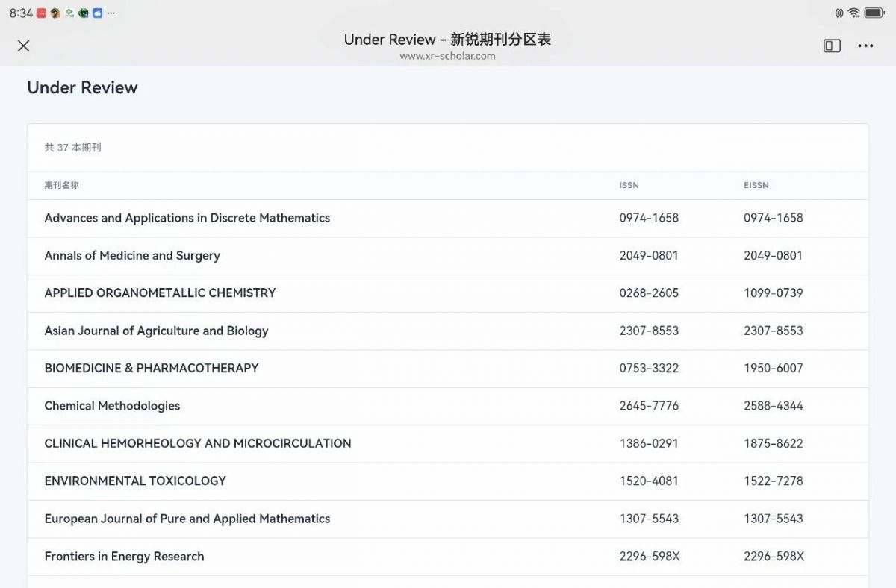Click the 期刊名称 column header

pyautogui.click(x=61, y=185)
